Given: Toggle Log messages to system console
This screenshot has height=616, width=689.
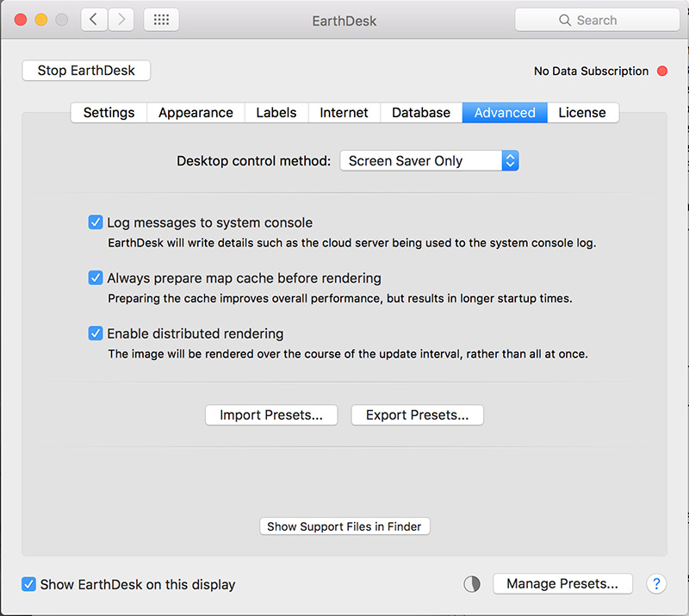Looking at the screenshot, I should coord(96,222).
